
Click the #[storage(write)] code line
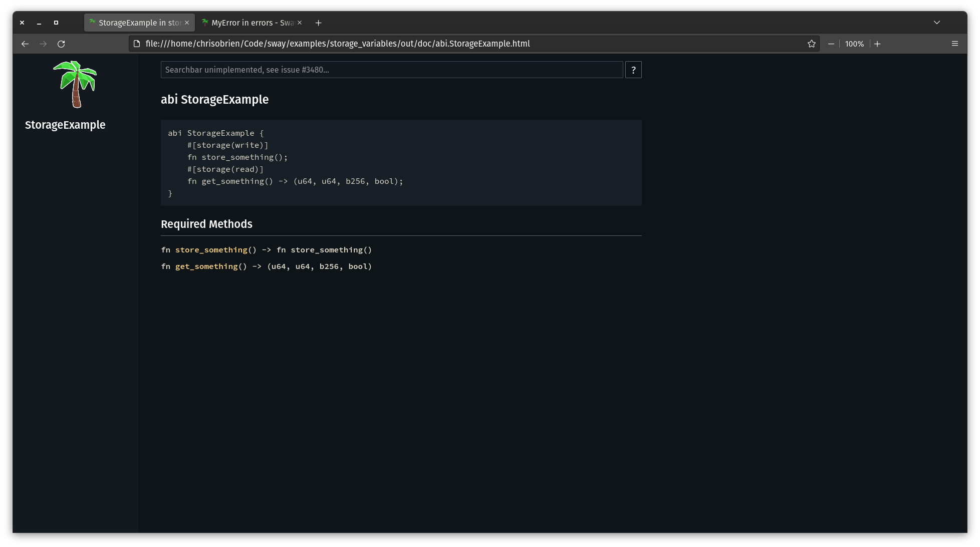(228, 145)
